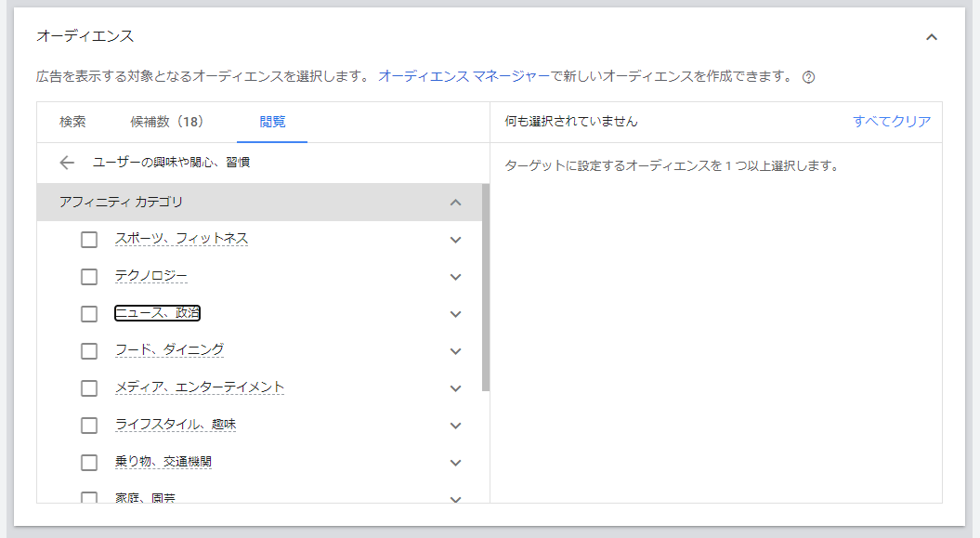Go back using the left arrow icon
The width and height of the screenshot is (980, 538).
point(66,163)
